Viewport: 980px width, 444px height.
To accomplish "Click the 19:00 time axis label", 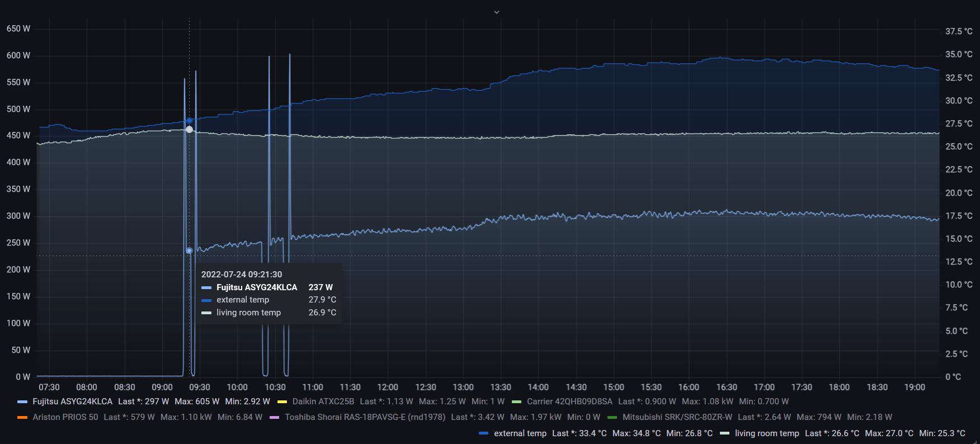I will coord(915,387).
